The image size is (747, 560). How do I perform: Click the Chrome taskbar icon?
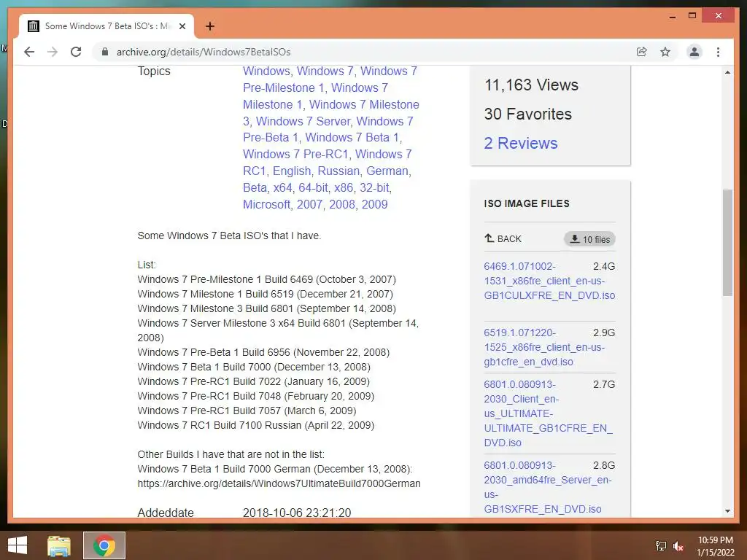pos(104,545)
